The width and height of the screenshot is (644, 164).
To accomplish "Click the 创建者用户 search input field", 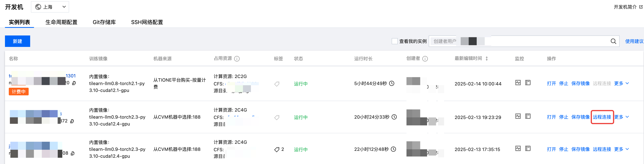I will pyautogui.click(x=545, y=41).
